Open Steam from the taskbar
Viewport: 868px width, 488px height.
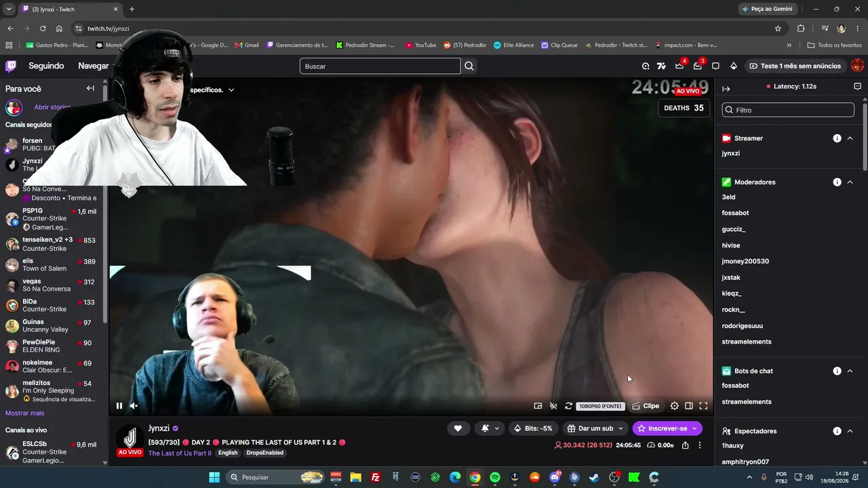point(594,477)
